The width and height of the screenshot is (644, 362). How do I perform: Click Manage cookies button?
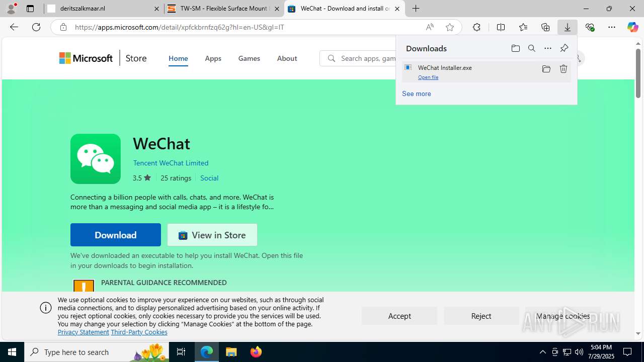563,316
